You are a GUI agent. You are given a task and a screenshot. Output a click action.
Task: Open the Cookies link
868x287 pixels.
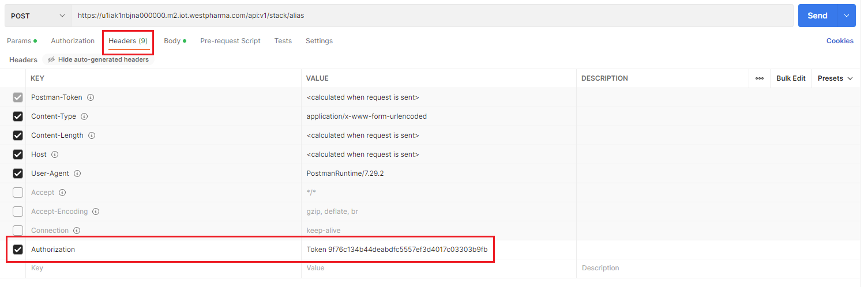tap(839, 41)
